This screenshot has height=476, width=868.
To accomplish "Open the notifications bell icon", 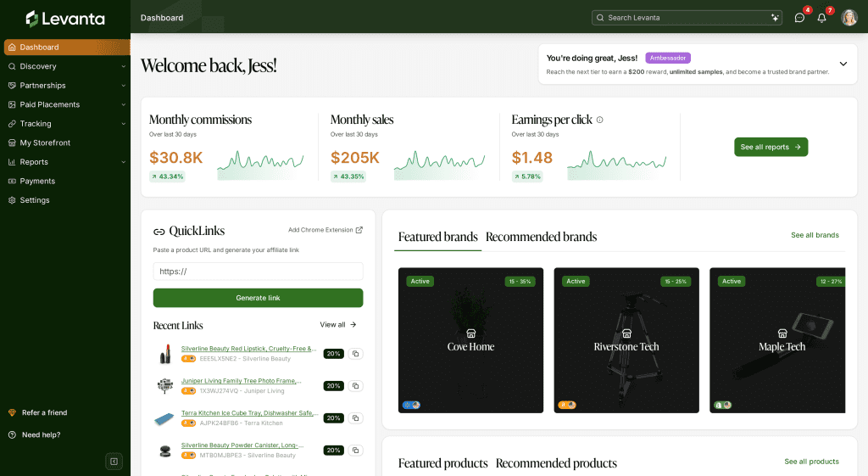I will click(821, 18).
